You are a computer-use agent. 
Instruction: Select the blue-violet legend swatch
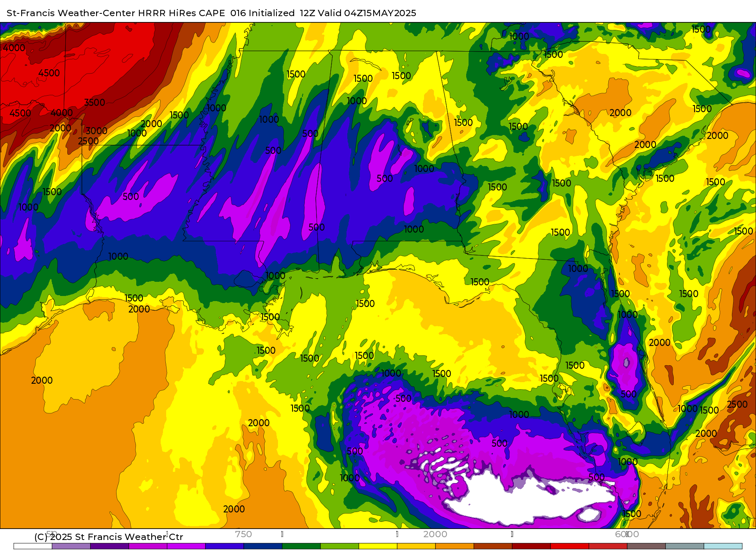point(224,546)
